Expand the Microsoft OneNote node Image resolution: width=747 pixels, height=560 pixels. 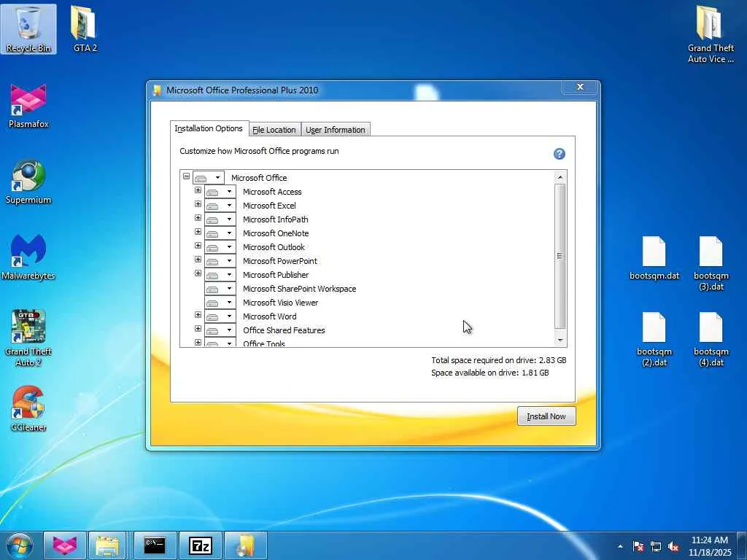click(198, 231)
